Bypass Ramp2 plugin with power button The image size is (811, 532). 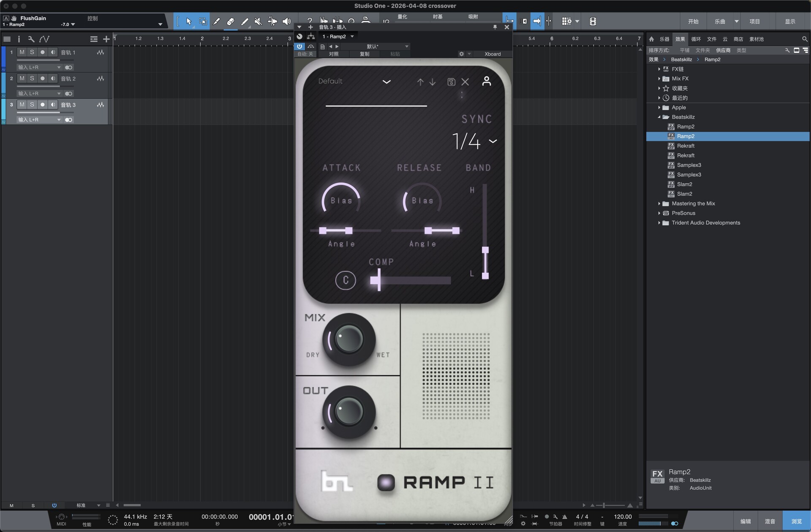click(299, 46)
